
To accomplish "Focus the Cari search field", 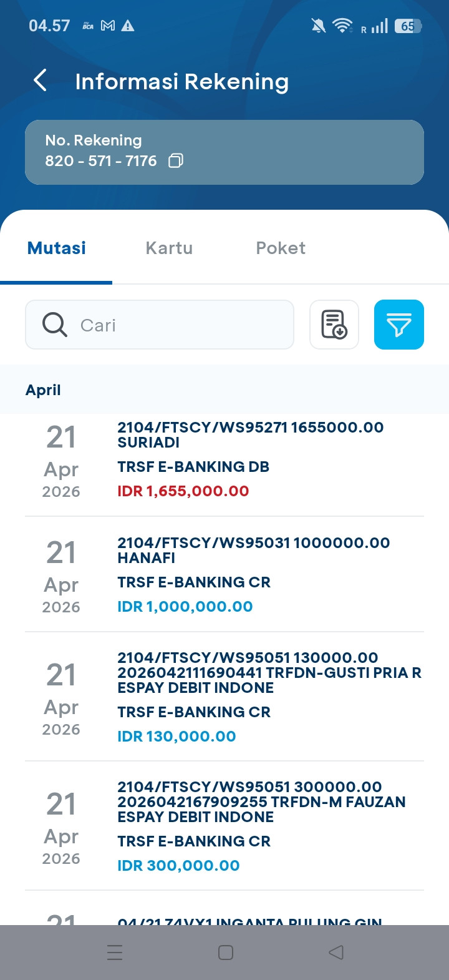I will pyautogui.click(x=181, y=325).
